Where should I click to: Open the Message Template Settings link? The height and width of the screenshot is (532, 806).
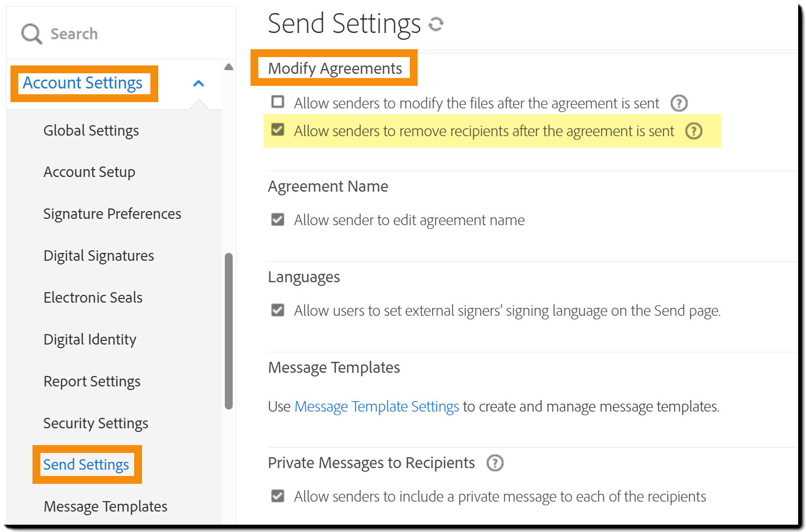(376, 406)
